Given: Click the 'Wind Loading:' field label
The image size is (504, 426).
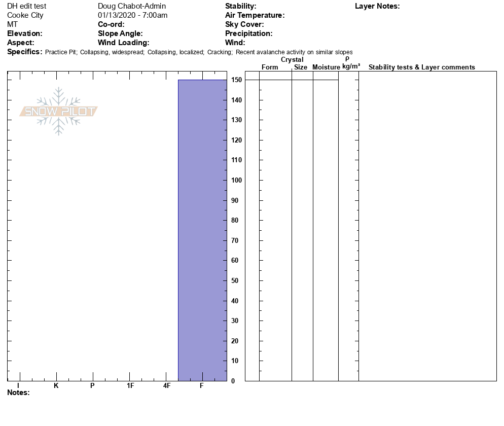Looking at the screenshot, I should 123,43.
